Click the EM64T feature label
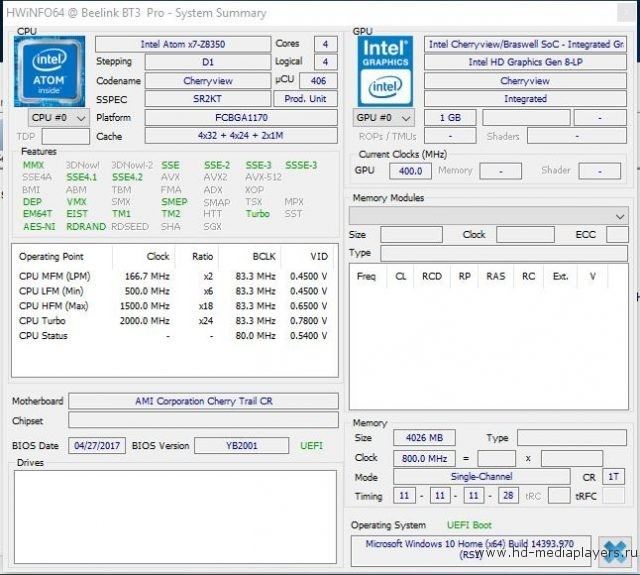The width and height of the screenshot is (640, 575). [38, 214]
